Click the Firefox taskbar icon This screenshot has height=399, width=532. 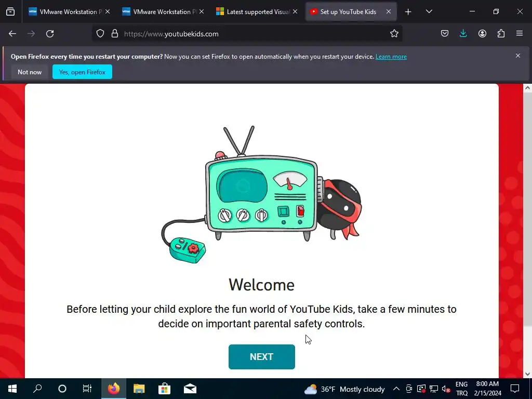[114, 389]
